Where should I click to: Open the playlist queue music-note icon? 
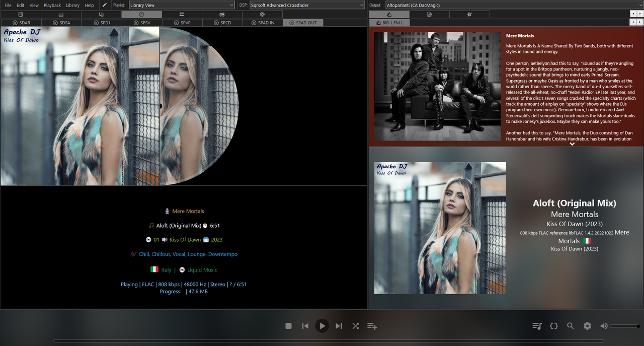(x=537, y=326)
